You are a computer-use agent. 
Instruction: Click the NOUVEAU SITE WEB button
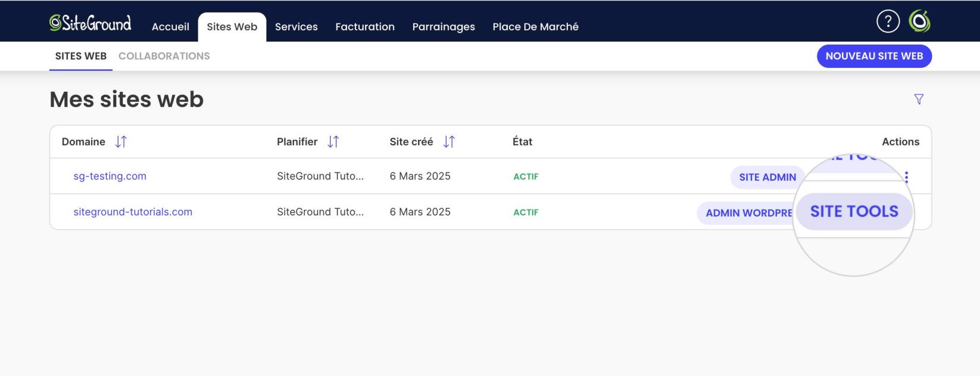(874, 56)
